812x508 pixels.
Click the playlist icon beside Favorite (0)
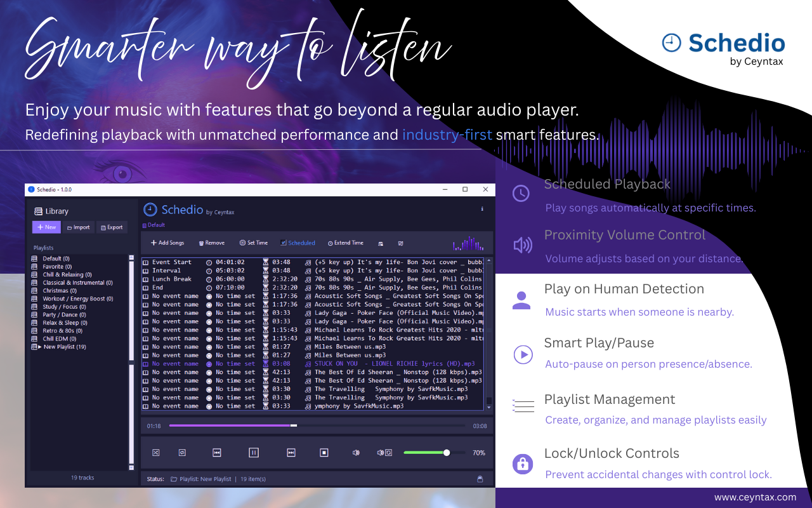[x=35, y=267]
